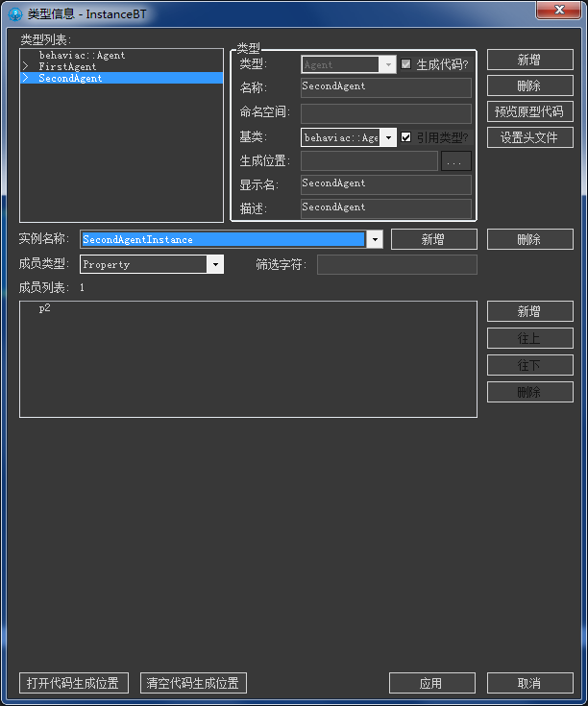Image resolution: width=588 pixels, height=706 pixels.
Task: Toggle the 生成代码? checkbox
Action: [406, 64]
